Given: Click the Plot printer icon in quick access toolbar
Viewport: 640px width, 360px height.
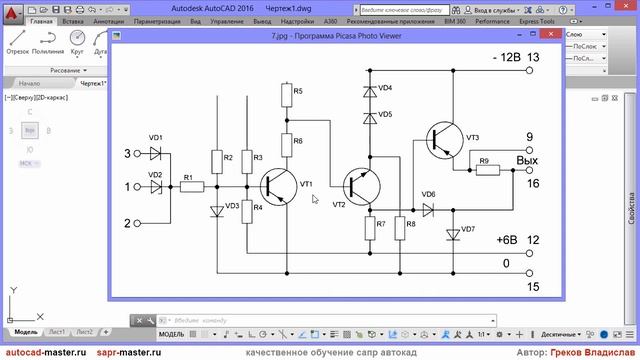Looking at the screenshot, I should coord(80,9).
